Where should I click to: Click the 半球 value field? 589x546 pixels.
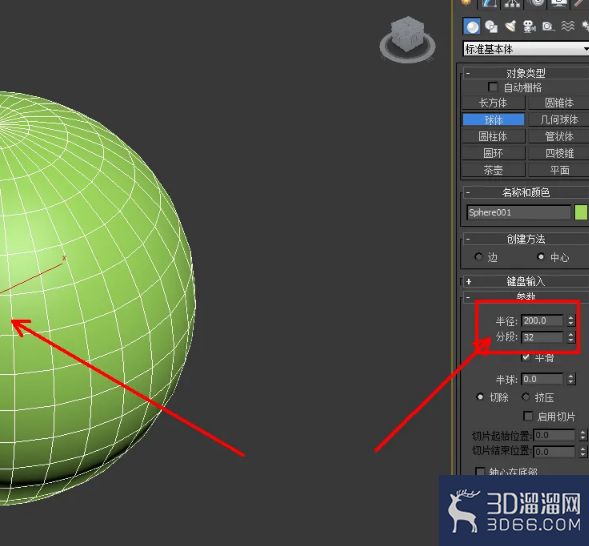(x=542, y=379)
